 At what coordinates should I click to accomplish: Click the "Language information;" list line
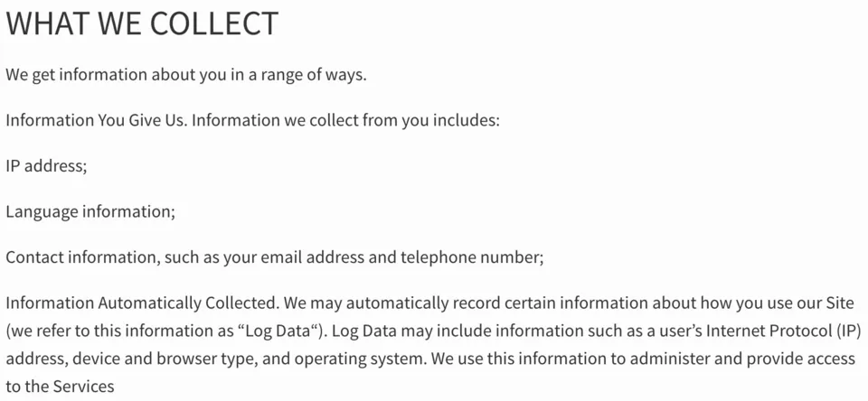90,211
